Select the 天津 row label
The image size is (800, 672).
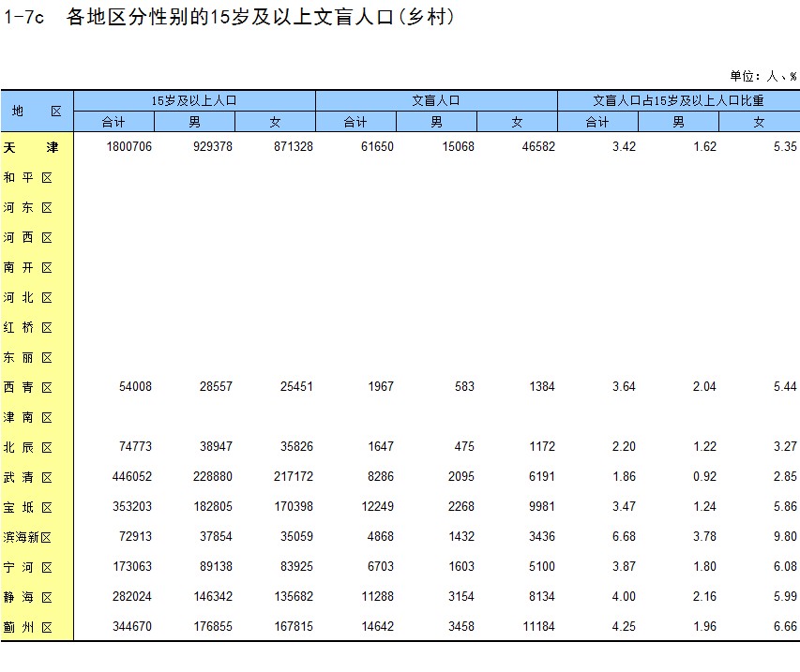31,147
